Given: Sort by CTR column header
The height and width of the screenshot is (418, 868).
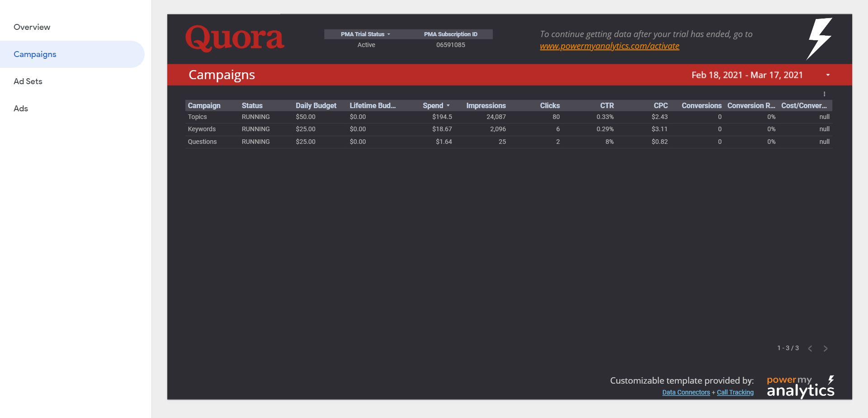Looking at the screenshot, I should (x=607, y=105).
